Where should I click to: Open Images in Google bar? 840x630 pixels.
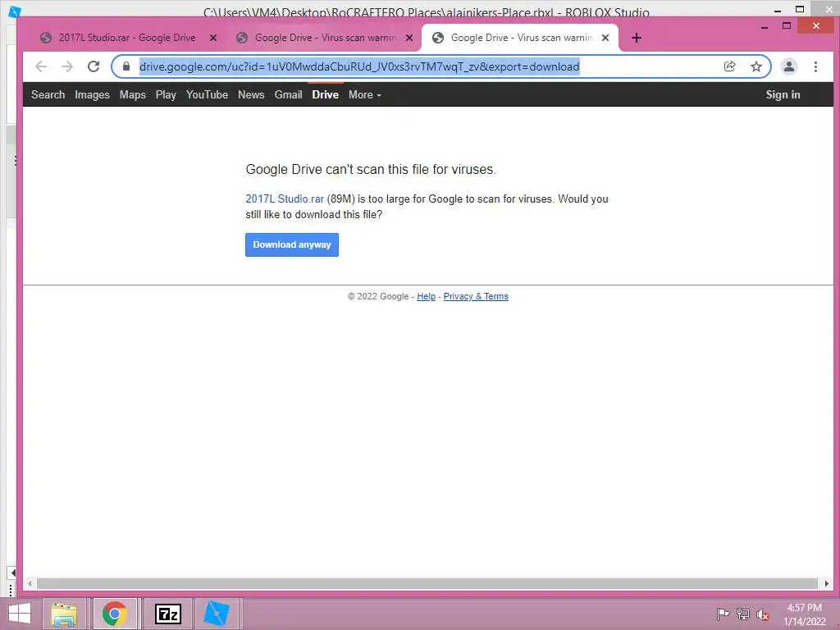coord(92,95)
